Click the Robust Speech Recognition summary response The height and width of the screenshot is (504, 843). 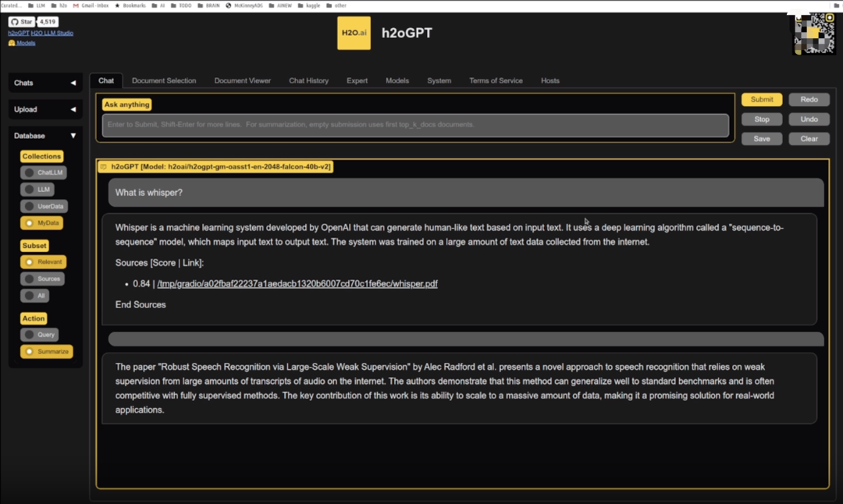[459, 388]
